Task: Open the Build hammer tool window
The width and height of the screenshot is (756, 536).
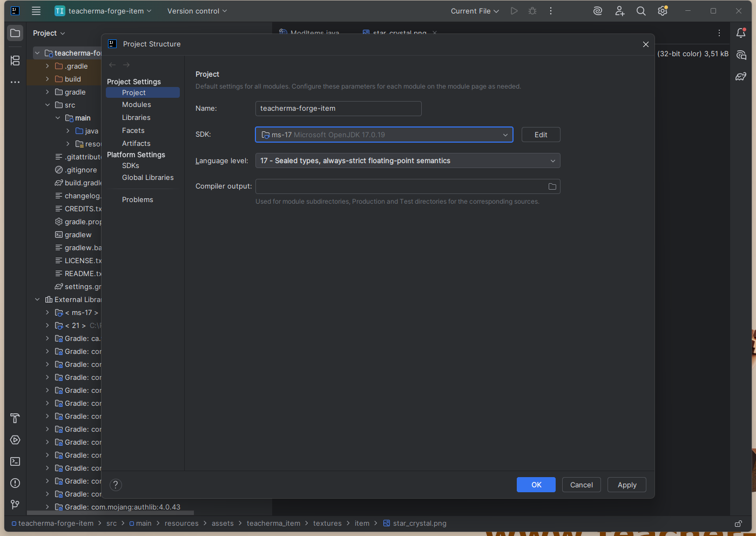Action: (x=15, y=418)
